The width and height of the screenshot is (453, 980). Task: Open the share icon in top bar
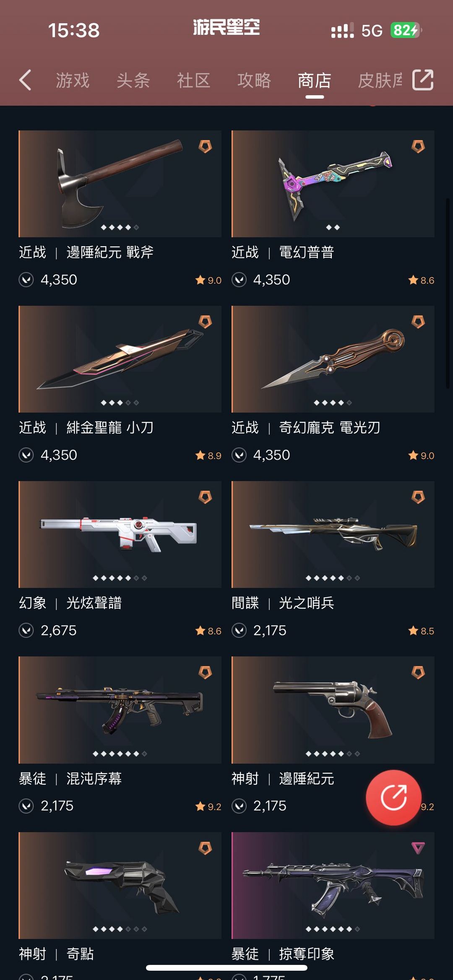423,80
